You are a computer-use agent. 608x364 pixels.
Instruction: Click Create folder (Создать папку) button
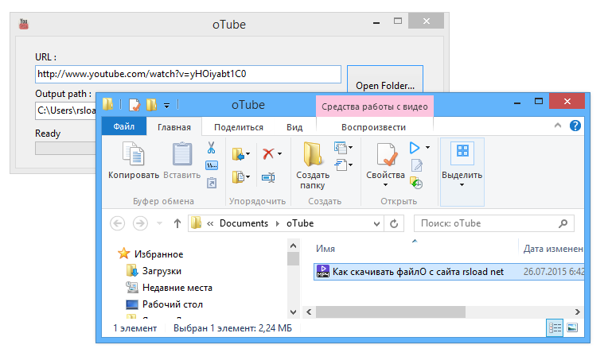[x=313, y=166]
